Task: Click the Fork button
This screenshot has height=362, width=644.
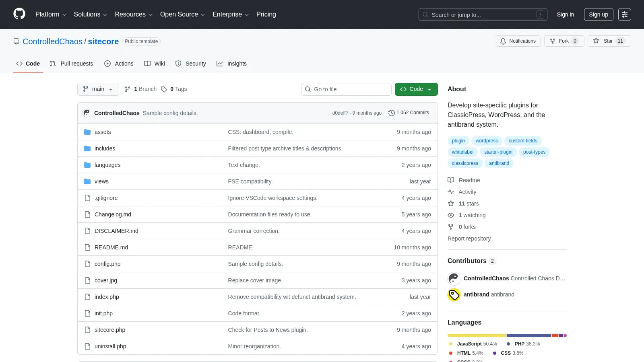Action: pyautogui.click(x=564, y=41)
